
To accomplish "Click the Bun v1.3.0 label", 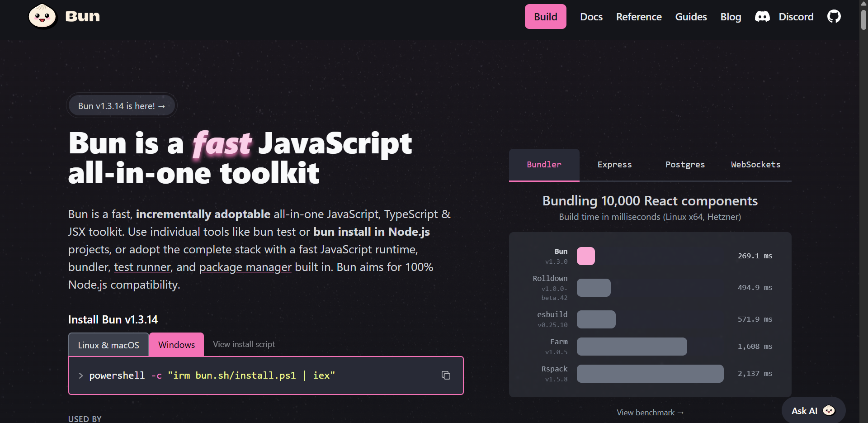I will (557, 256).
